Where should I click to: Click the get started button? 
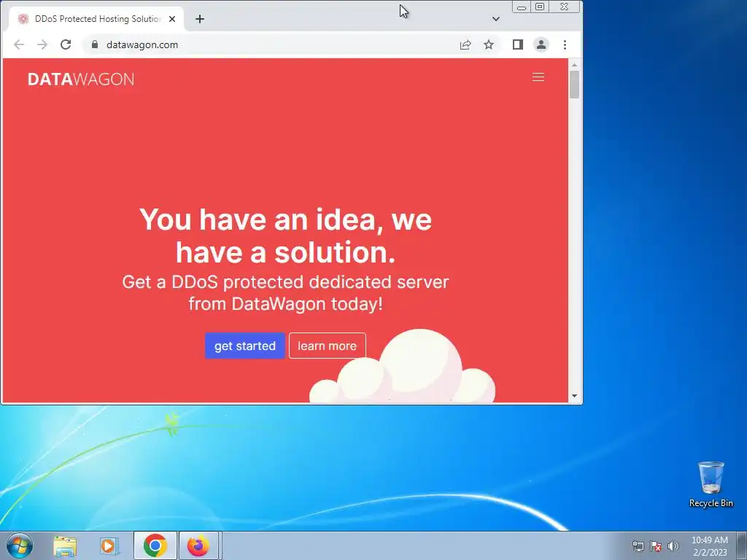(245, 346)
